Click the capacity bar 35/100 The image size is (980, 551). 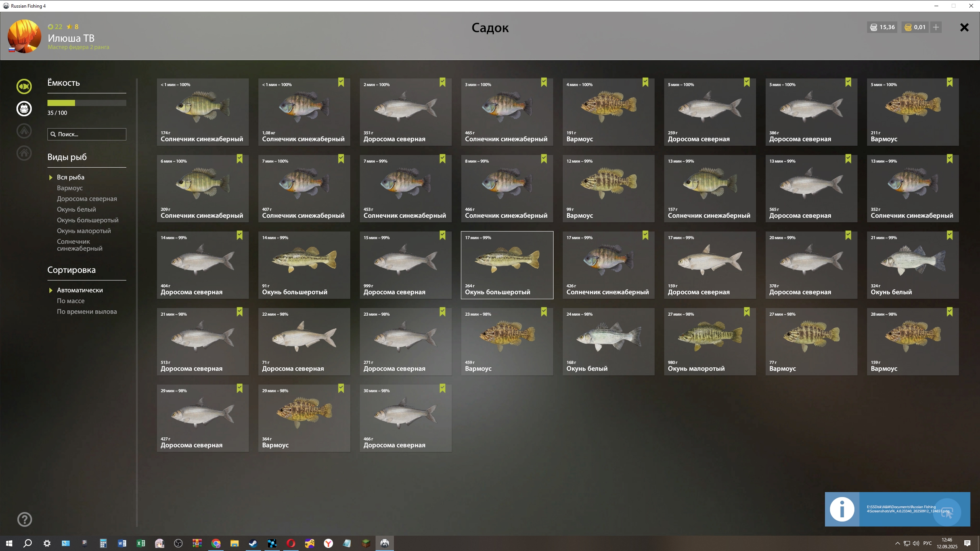[x=87, y=103]
